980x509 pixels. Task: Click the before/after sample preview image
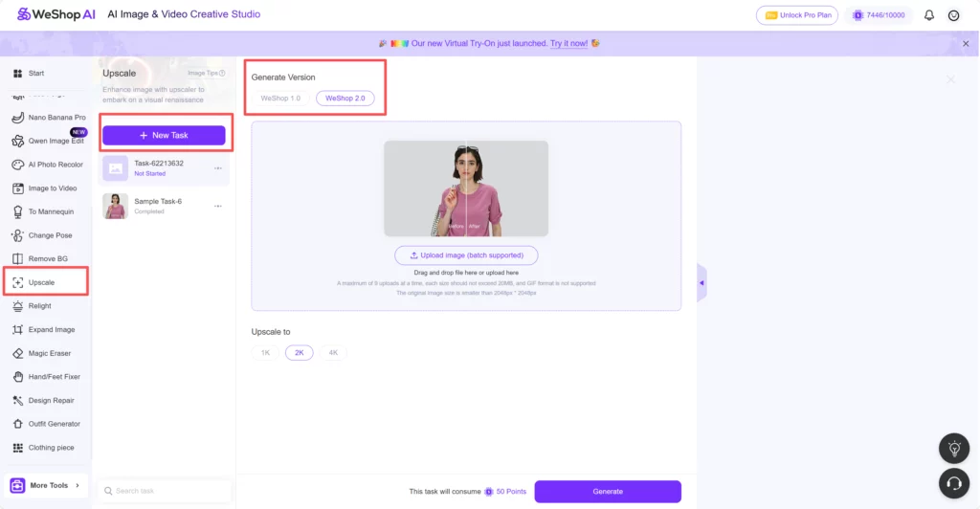[x=466, y=188]
